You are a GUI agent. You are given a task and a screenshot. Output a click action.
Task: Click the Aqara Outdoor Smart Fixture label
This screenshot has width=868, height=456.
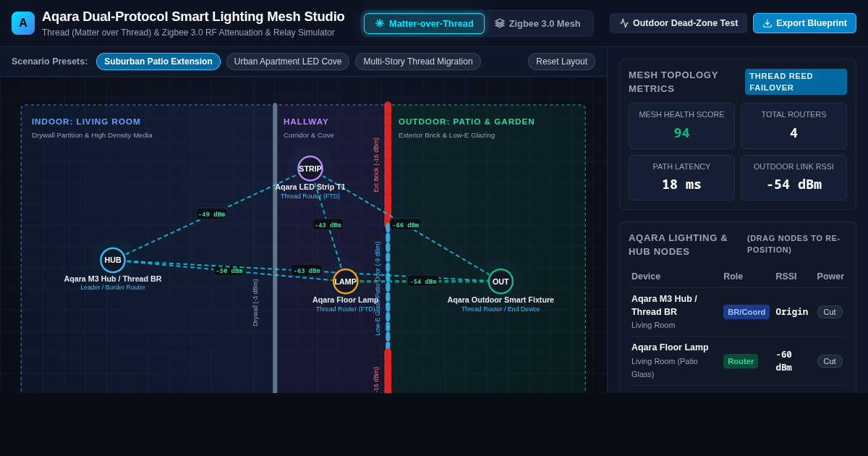point(501,300)
